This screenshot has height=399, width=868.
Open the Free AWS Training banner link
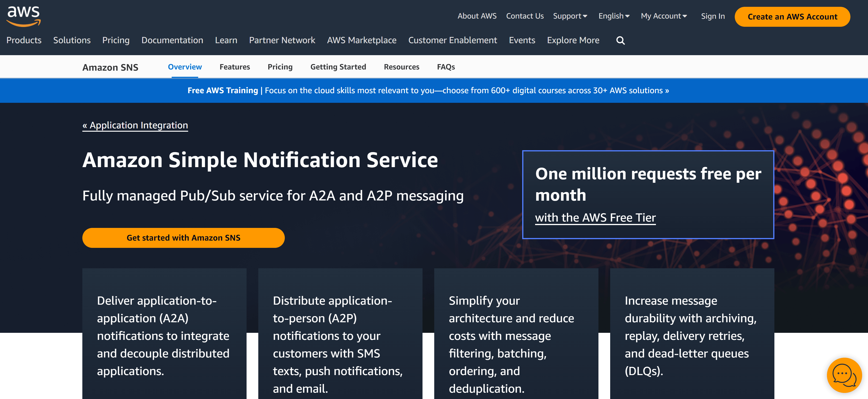coord(428,90)
